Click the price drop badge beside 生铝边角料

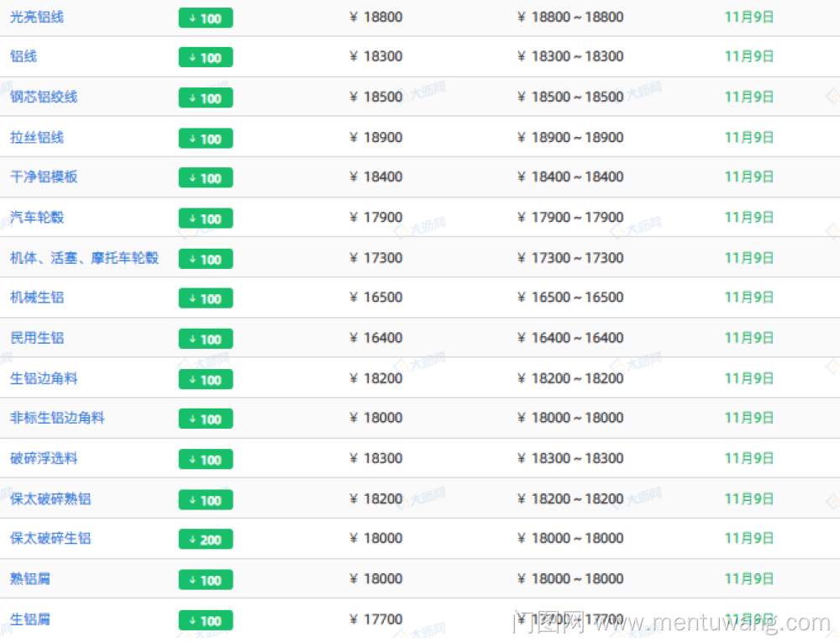(x=206, y=379)
